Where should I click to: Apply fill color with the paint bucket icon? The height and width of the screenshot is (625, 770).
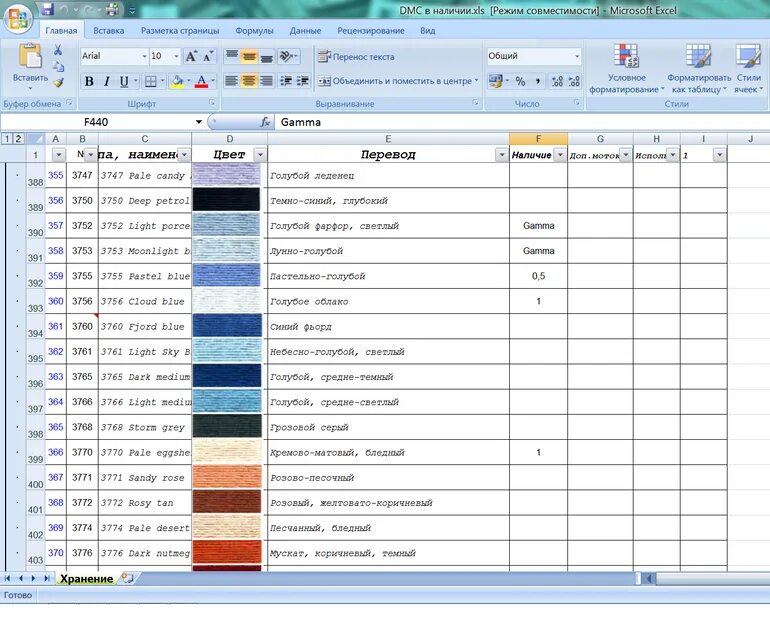(177, 82)
